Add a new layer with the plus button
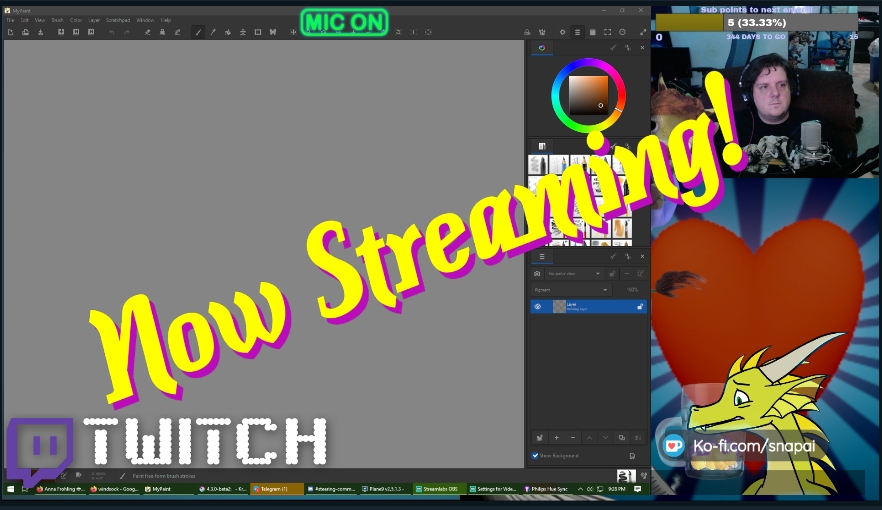Image resolution: width=882 pixels, height=510 pixels. coord(556,437)
